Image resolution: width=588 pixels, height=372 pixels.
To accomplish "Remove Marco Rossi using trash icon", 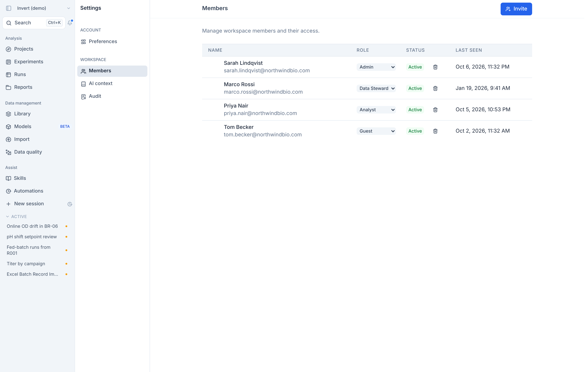I will point(435,88).
